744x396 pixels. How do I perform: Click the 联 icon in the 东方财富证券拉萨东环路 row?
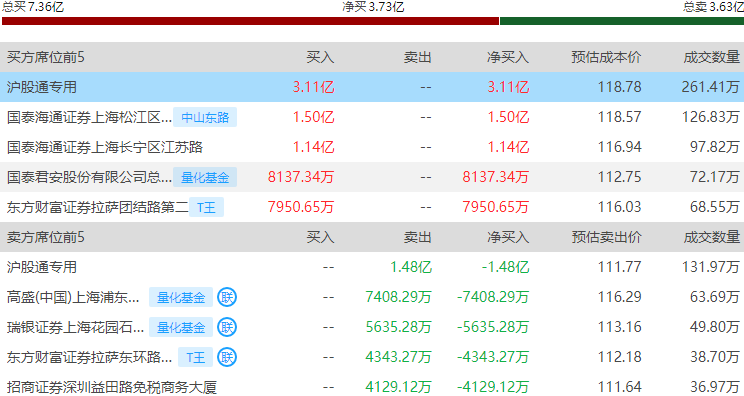[x=227, y=357]
